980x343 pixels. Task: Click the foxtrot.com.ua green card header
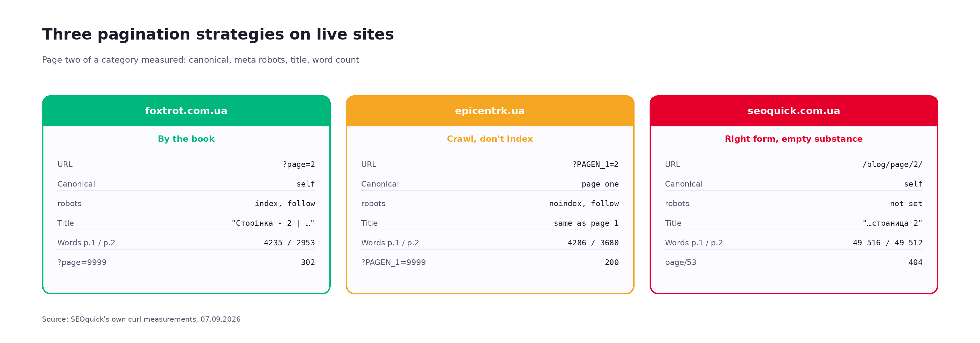[x=186, y=111]
